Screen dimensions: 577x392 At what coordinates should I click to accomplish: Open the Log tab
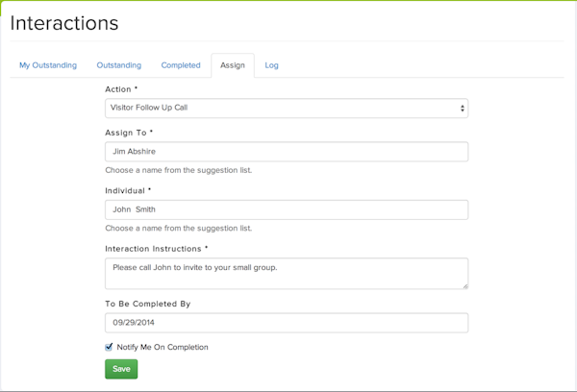pos(271,65)
